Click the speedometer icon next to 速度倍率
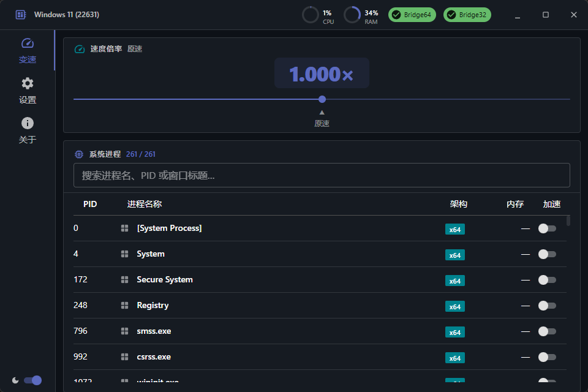588x392 pixels. [80, 49]
